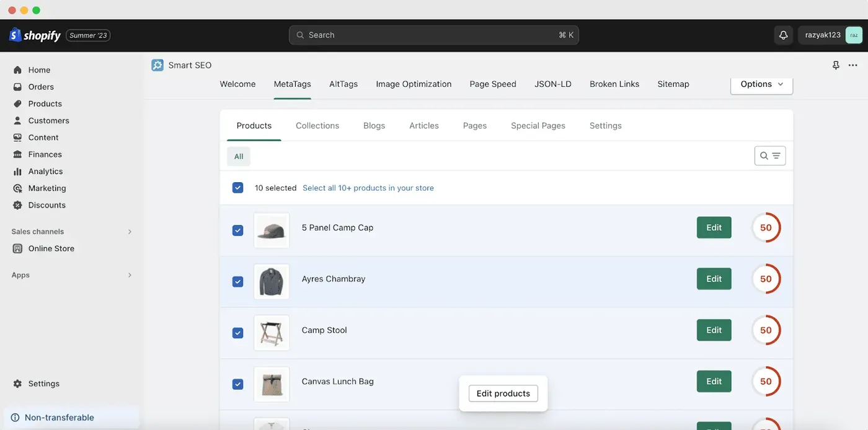868x430 pixels.
Task: Click the Products tag icon
Action: 17,103
